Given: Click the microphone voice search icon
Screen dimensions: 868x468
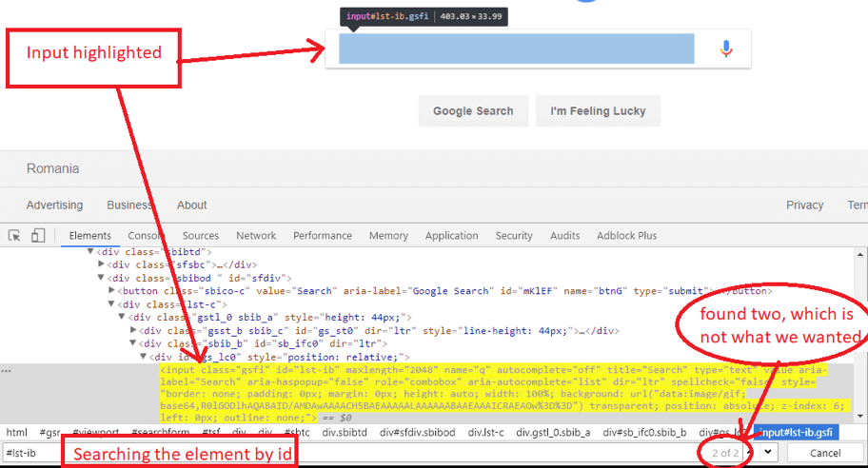Looking at the screenshot, I should [x=726, y=49].
